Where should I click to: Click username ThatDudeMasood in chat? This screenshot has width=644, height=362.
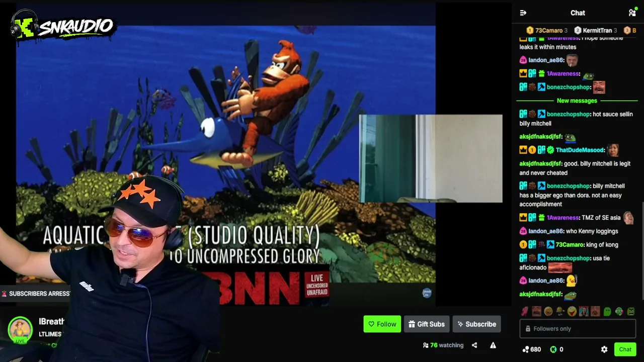point(580,150)
